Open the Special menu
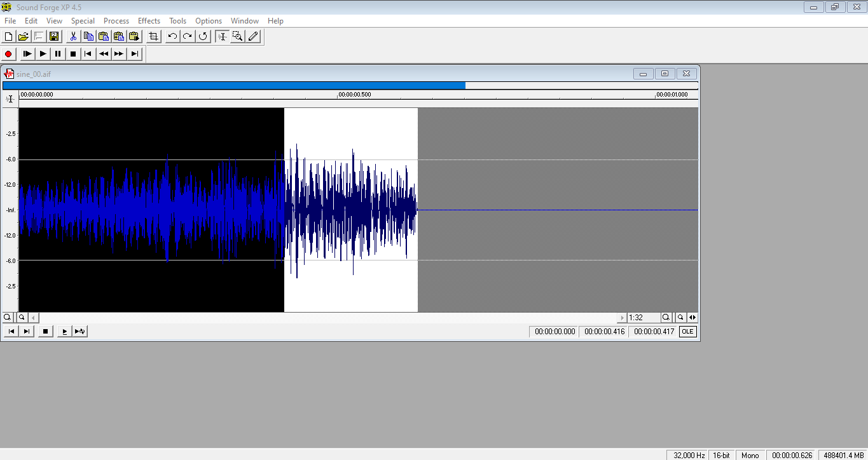The width and height of the screenshot is (868, 460). point(83,21)
